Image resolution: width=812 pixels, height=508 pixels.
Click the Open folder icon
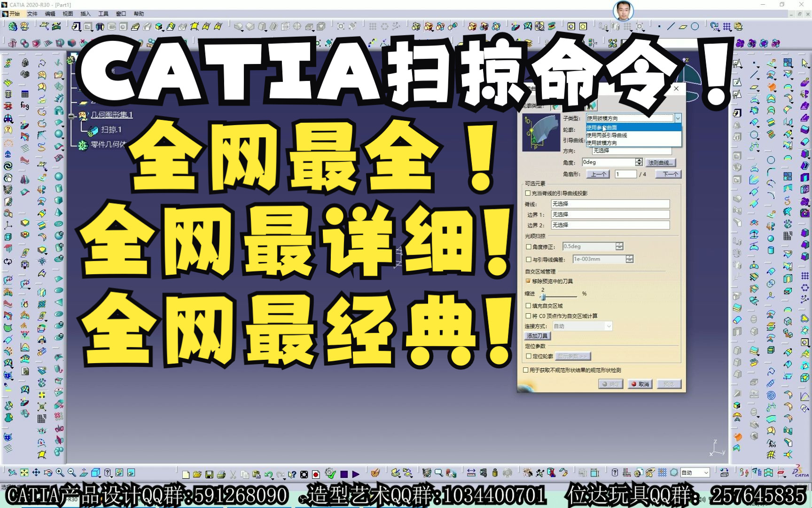(197, 474)
